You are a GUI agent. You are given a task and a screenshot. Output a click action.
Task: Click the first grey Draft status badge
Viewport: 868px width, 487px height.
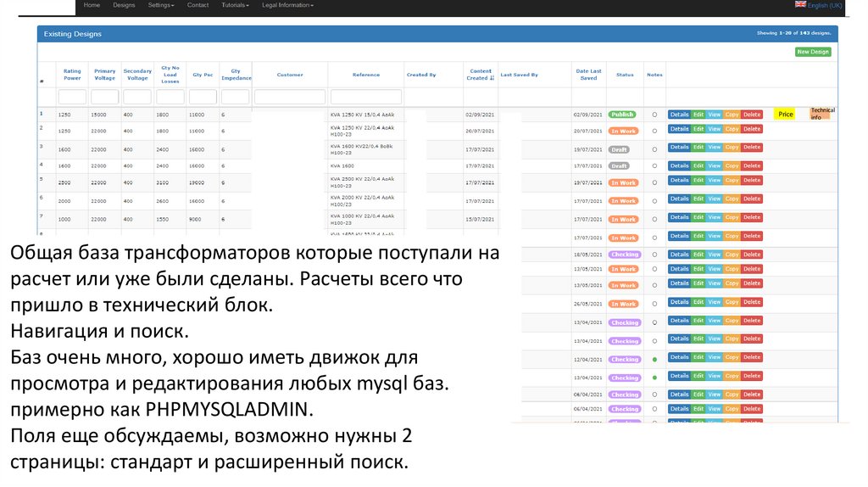pyautogui.click(x=619, y=149)
